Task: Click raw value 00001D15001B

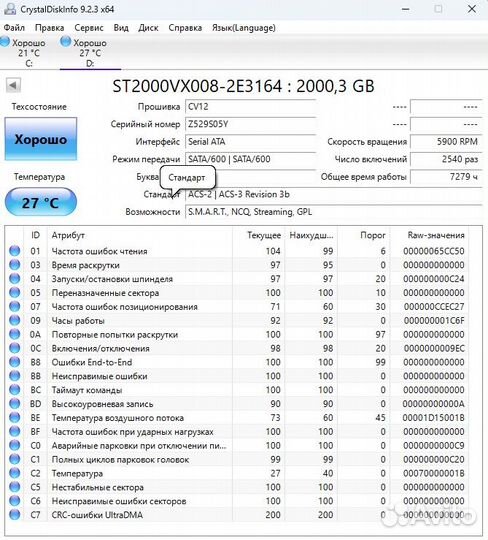Action: (x=434, y=418)
